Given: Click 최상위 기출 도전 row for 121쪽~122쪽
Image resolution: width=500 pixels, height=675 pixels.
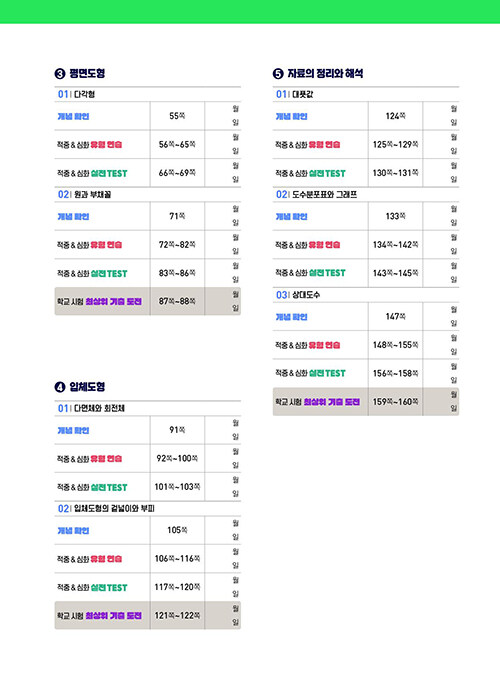Looking at the screenshot, I should (148, 616).
